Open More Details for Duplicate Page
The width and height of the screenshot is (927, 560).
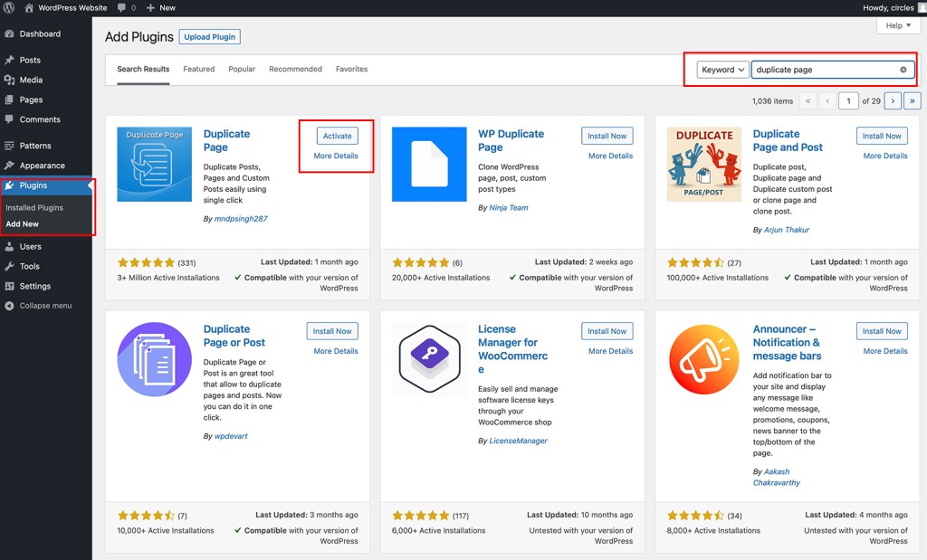[x=336, y=156]
